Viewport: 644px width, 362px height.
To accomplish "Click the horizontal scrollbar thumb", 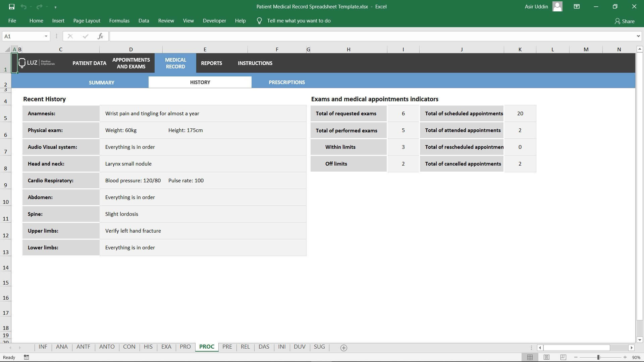I will [576, 348].
